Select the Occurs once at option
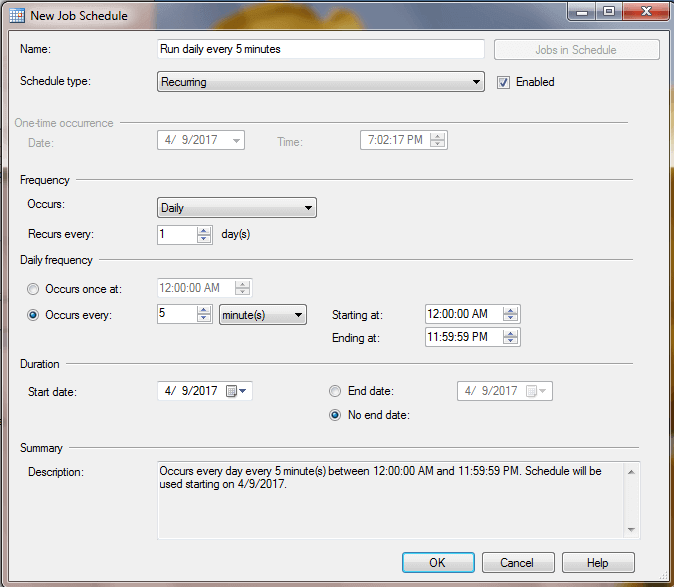 33,289
